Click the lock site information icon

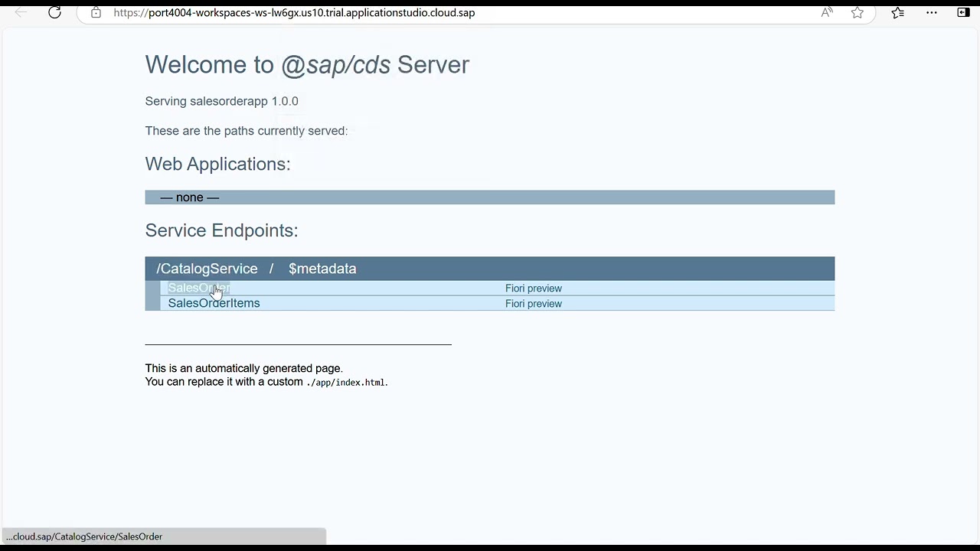pos(96,12)
